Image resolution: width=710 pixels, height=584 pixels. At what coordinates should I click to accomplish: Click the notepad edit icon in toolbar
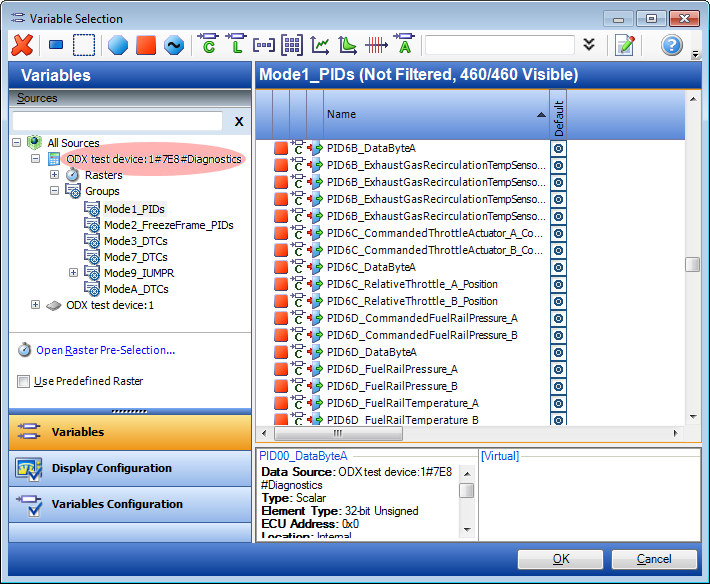pyautogui.click(x=625, y=45)
